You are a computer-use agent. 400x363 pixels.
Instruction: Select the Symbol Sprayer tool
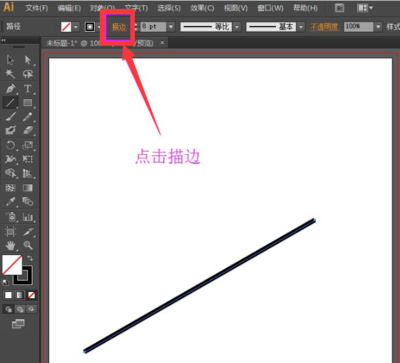(10, 217)
